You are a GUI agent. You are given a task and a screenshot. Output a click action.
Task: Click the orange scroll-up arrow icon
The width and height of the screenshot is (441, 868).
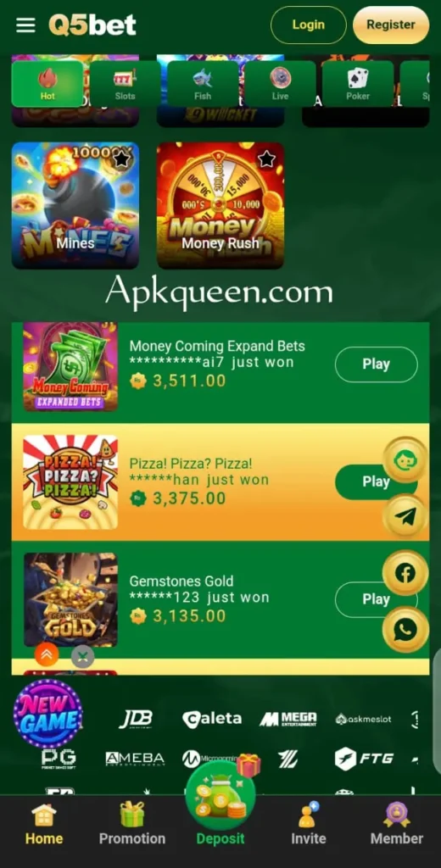pyautogui.click(x=47, y=655)
